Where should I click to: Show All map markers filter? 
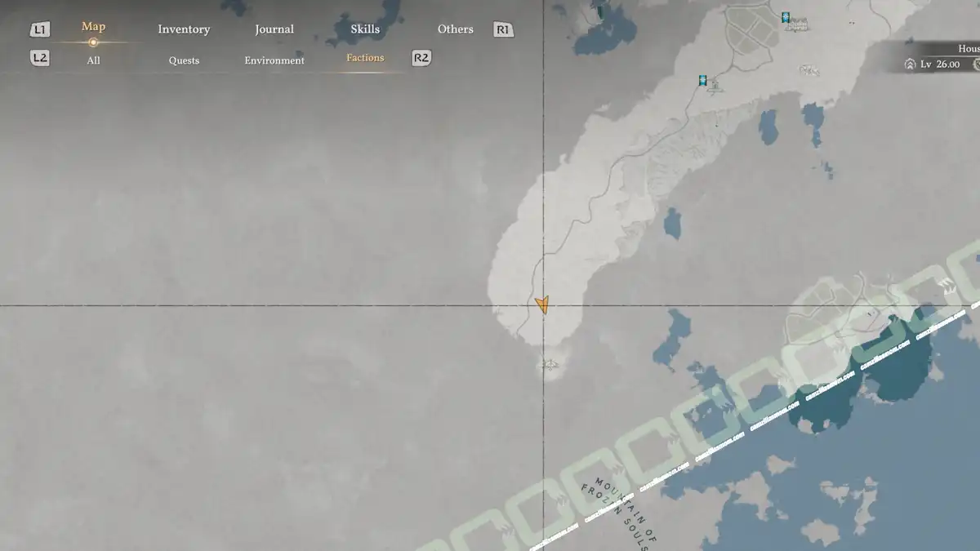[93, 60]
